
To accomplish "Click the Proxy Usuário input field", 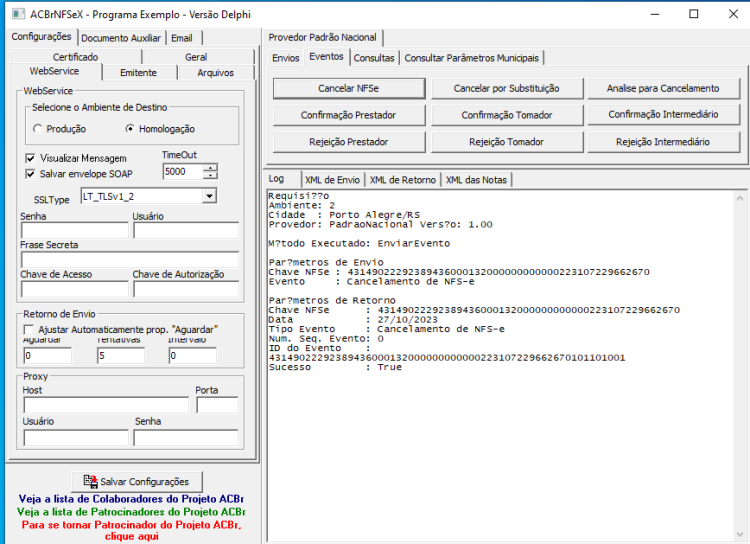I will point(76,438).
